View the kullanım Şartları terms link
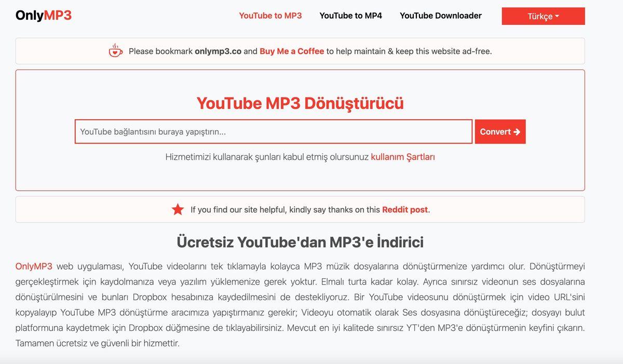 pyautogui.click(x=403, y=157)
